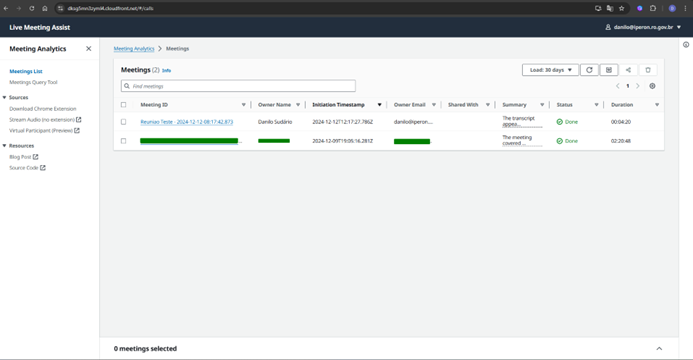This screenshot has width=693, height=360.
Task: Click Live Meeting Assist title
Action: pyautogui.click(x=40, y=27)
